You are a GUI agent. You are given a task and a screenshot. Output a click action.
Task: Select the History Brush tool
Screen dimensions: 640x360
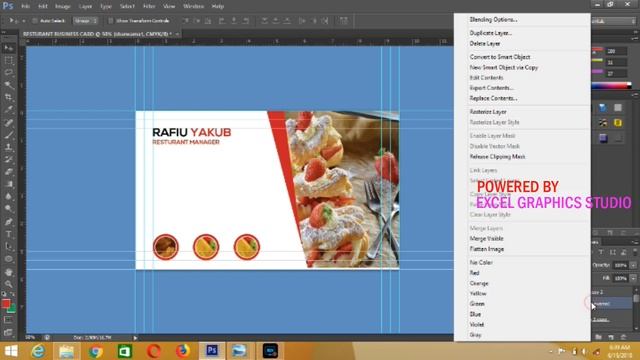tap(8, 159)
